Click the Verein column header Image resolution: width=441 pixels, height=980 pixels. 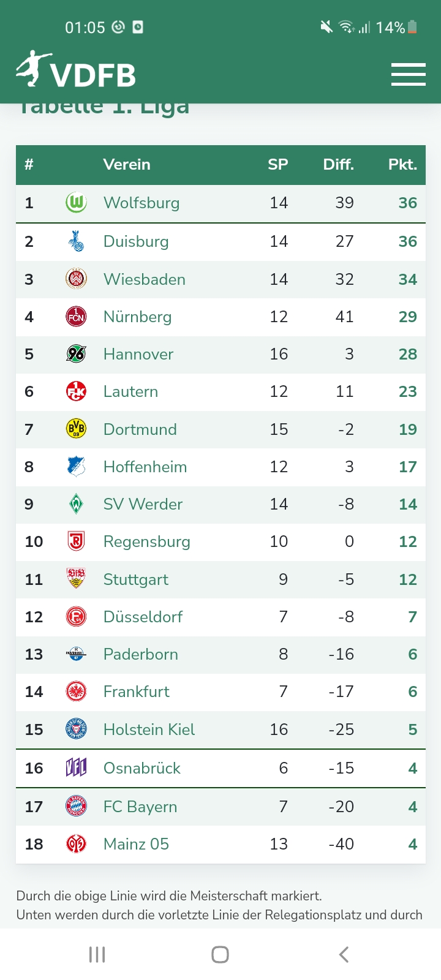click(127, 164)
